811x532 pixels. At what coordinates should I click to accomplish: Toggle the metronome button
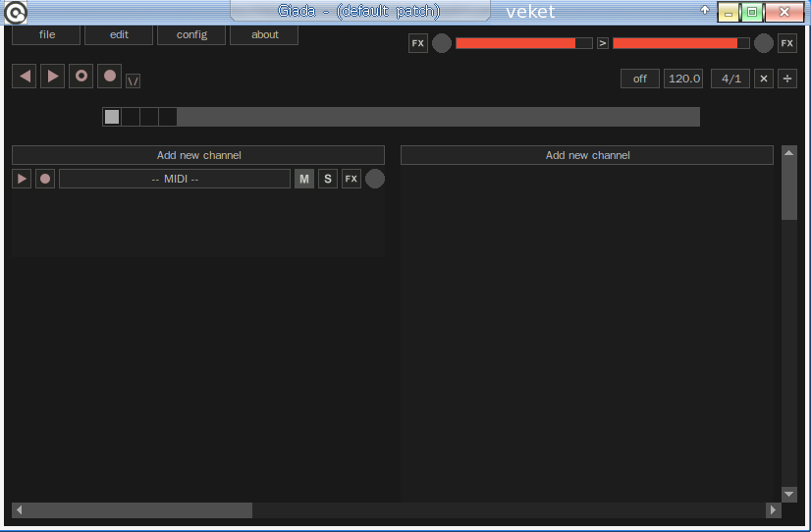click(133, 81)
